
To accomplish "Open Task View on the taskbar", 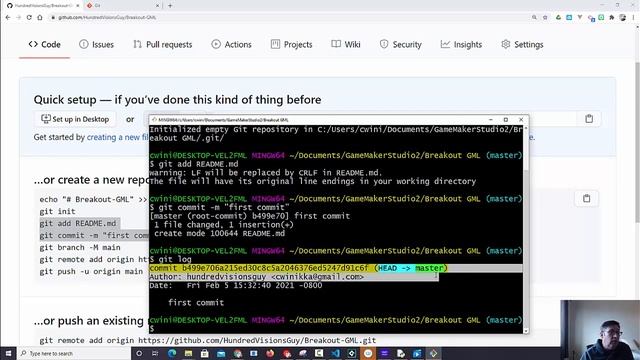I will tap(155, 353).
